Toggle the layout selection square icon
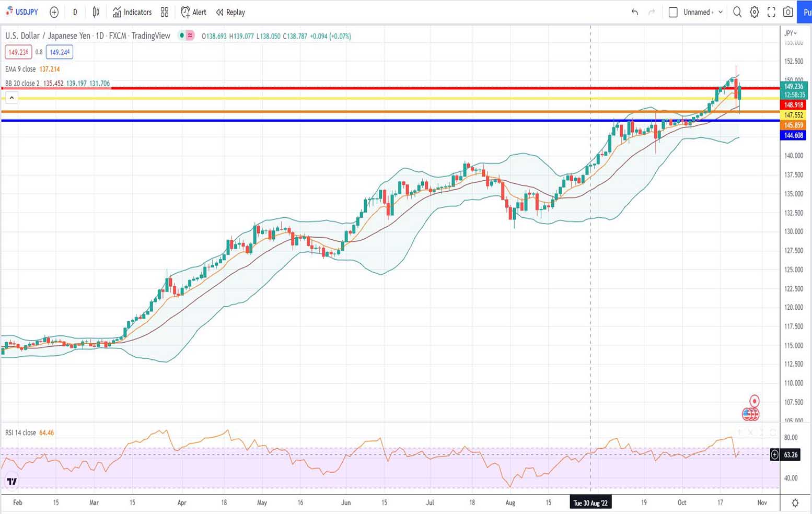The height and width of the screenshot is (514, 812). coord(673,12)
